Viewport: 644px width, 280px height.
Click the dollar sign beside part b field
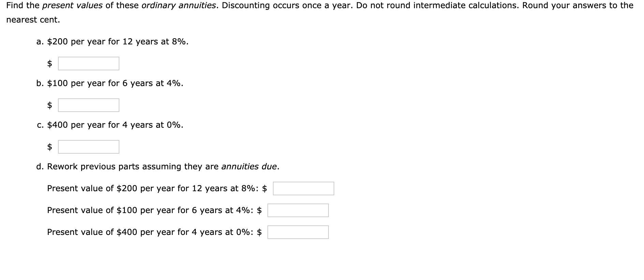click(x=49, y=105)
